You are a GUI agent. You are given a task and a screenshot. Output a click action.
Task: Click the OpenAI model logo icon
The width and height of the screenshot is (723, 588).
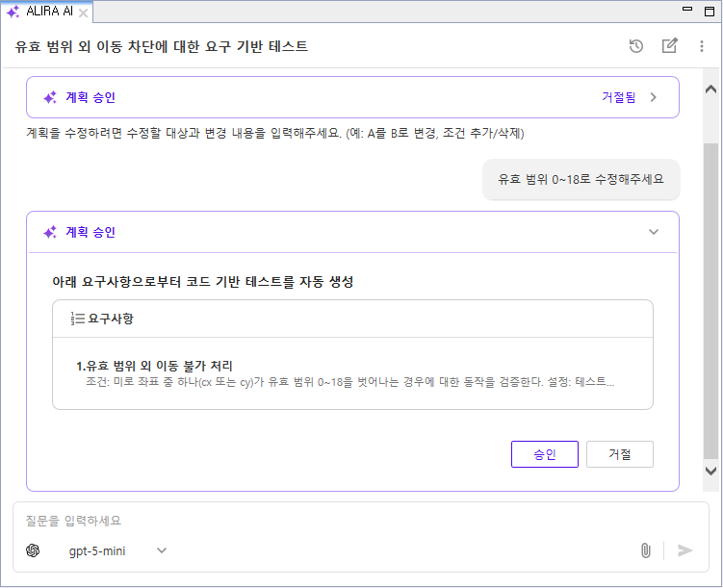pyautogui.click(x=33, y=550)
